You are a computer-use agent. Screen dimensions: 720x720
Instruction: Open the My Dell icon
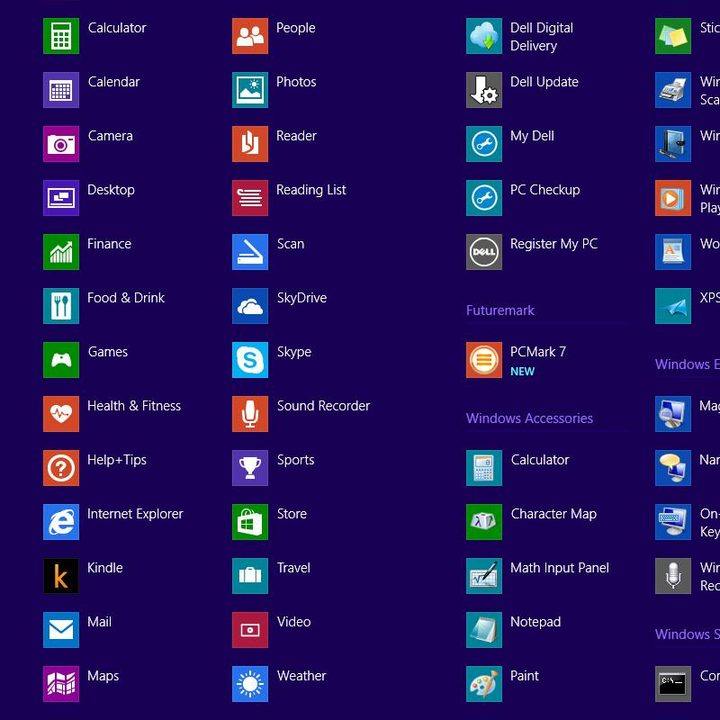click(484, 144)
